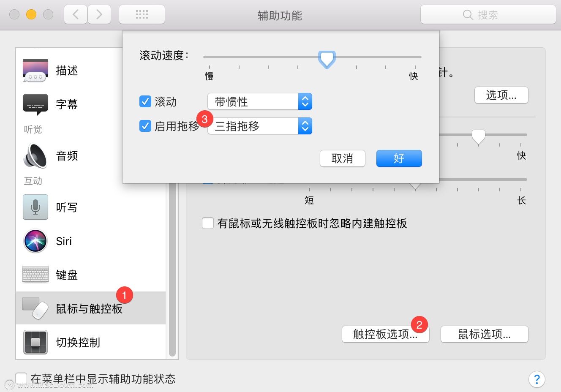Open the 切换控制 switch control settings
The height and width of the screenshot is (392, 561).
35,343
